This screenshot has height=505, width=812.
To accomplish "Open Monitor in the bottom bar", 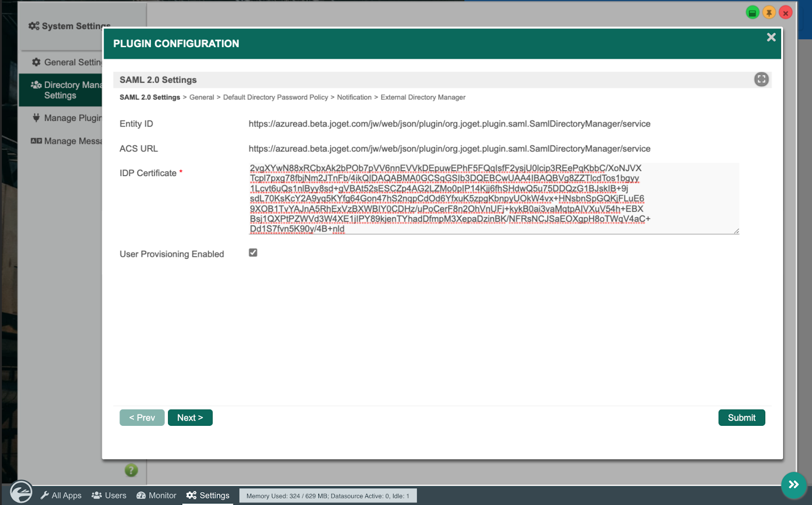I will point(156,495).
